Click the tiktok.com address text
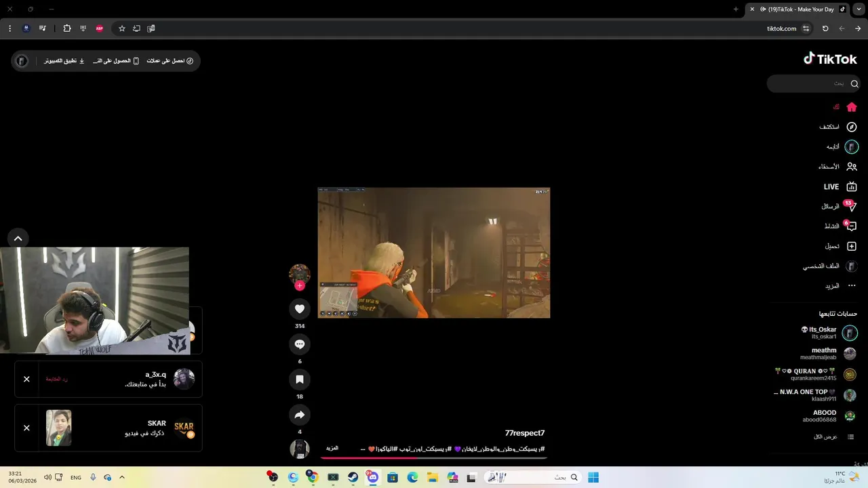The height and width of the screenshot is (488, 868). coord(781,28)
